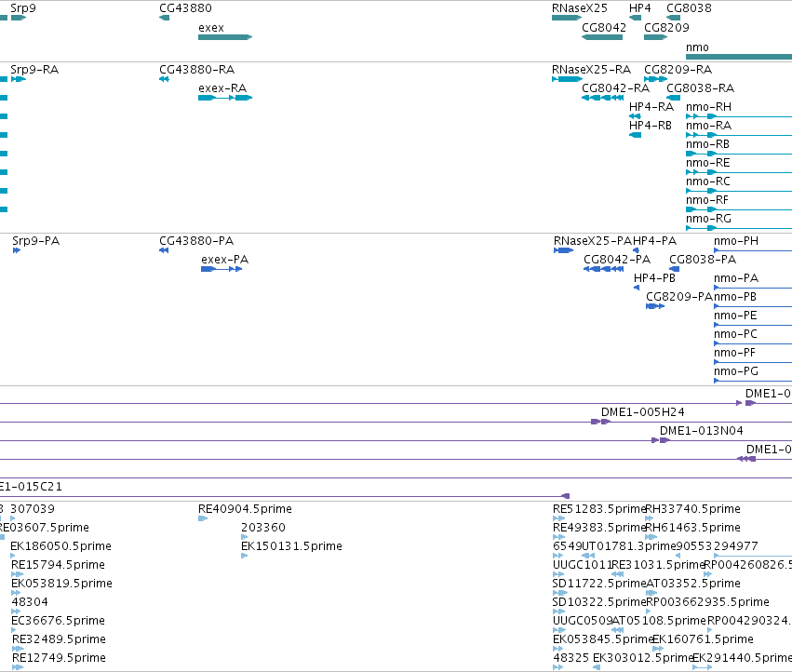Open transcript label 'nmo-RB'
792x672 pixels.
(707, 144)
